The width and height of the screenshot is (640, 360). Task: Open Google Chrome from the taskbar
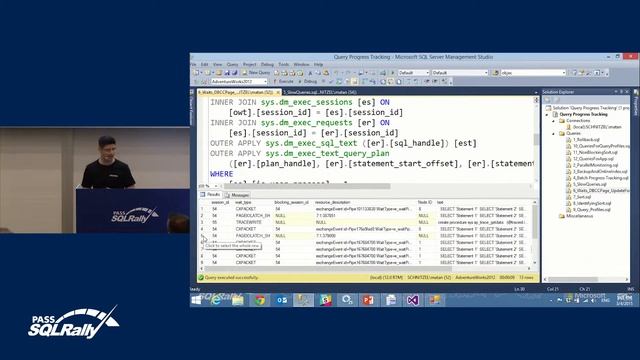point(260,300)
